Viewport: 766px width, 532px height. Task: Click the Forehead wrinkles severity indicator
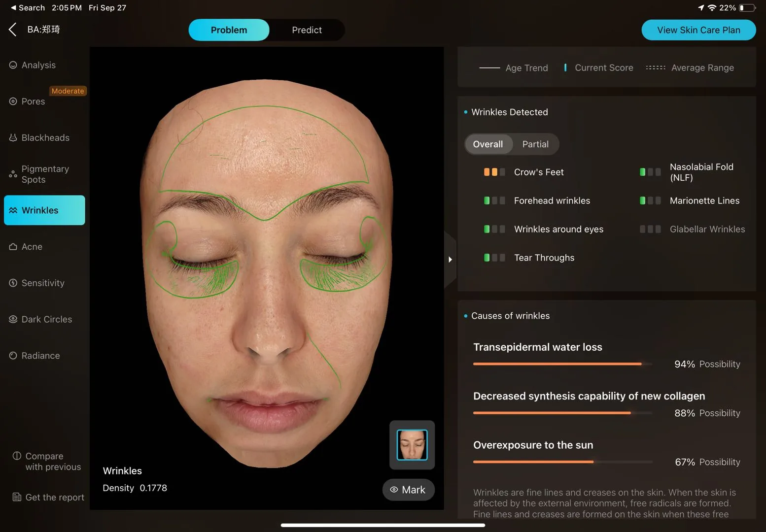click(x=494, y=200)
